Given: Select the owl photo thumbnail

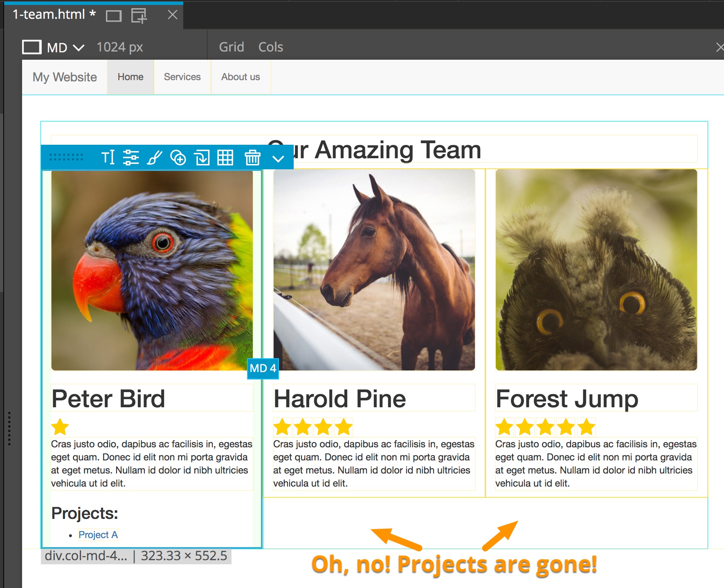Looking at the screenshot, I should (596, 270).
